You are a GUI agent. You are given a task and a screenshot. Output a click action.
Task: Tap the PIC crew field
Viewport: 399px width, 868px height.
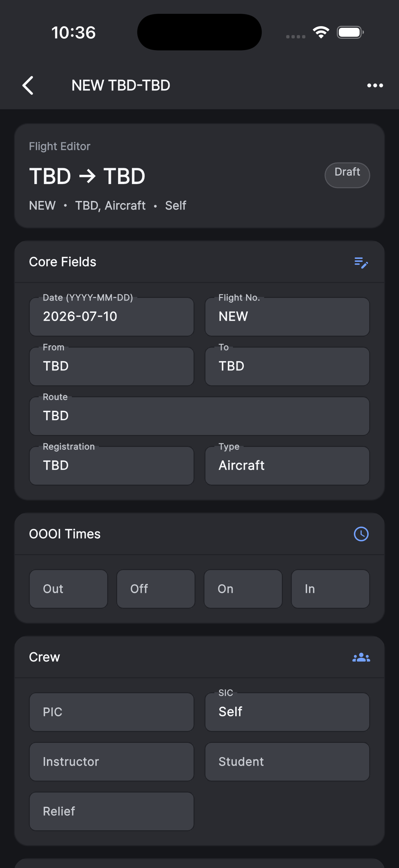pos(112,712)
